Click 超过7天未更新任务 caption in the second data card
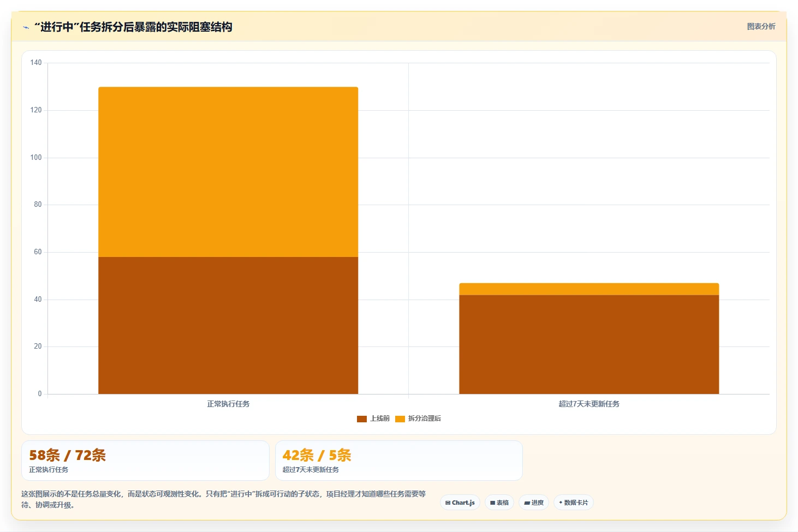The height and width of the screenshot is (532, 798). 311,470
